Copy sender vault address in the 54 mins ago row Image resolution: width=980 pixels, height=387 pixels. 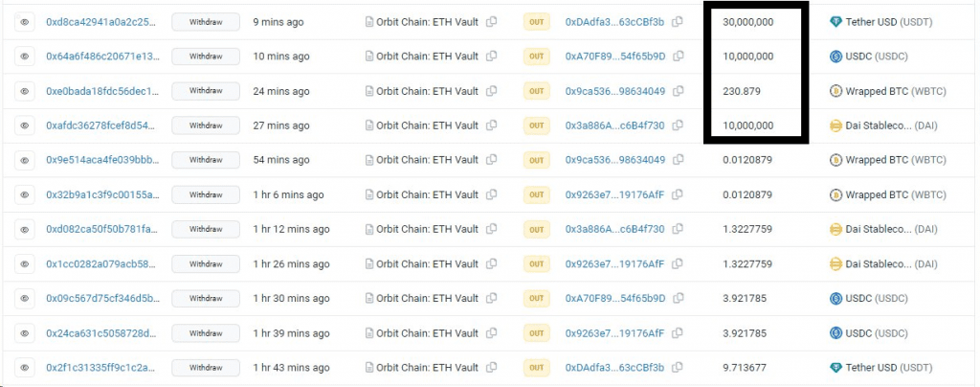492,160
